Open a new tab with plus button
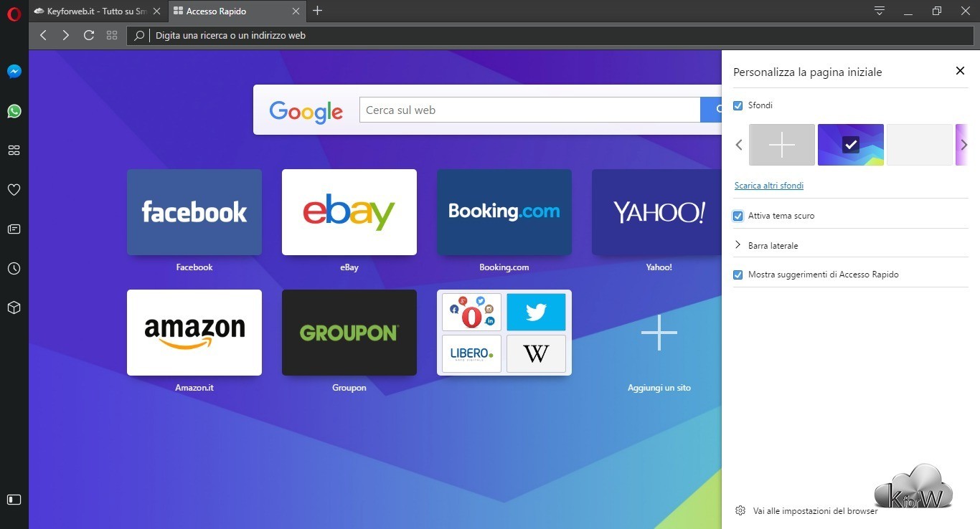This screenshot has height=529, width=980. (x=318, y=11)
